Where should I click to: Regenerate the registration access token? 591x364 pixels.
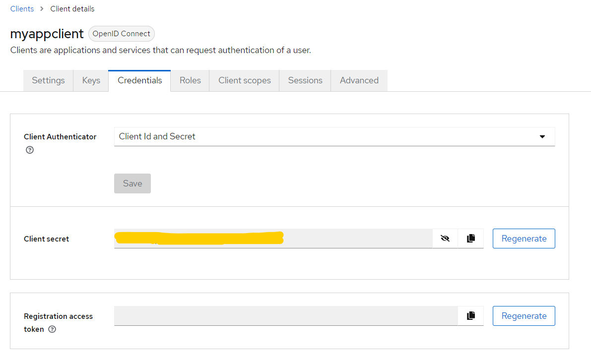[x=524, y=316]
